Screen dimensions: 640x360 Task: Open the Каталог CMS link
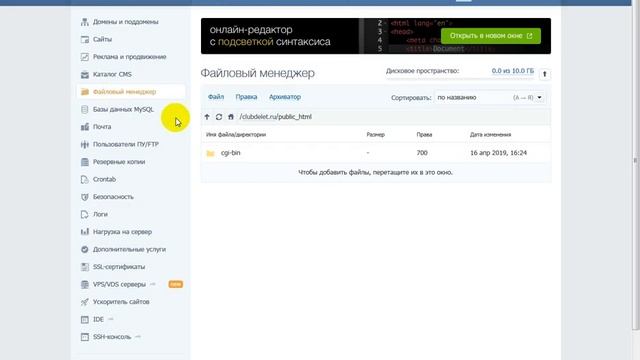point(112,75)
